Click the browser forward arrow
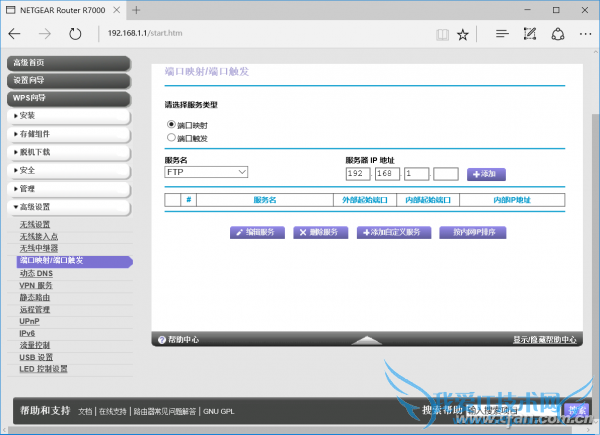Screen dimensions: 600x435 click(x=45, y=34)
